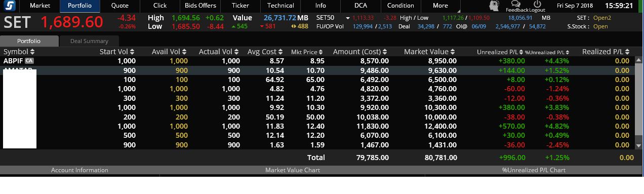Open the DCA menu item
The height and width of the screenshot is (194, 644).
click(360, 6)
